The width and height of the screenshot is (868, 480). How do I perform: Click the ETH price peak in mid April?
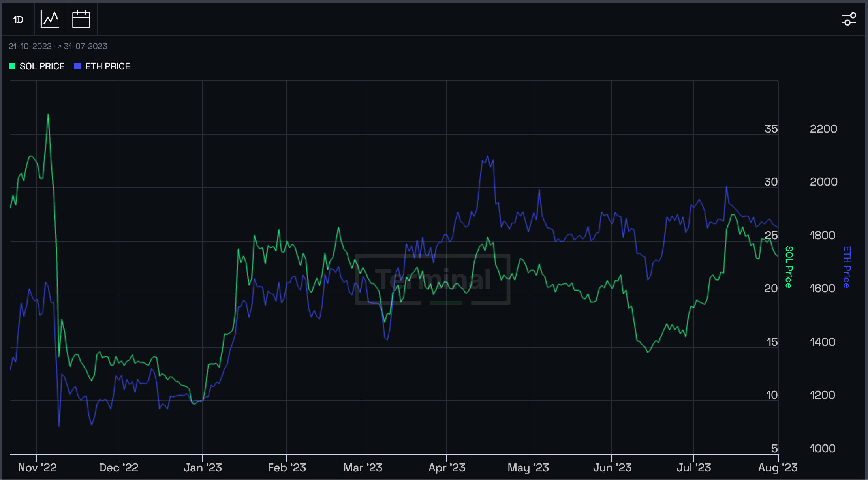click(488, 156)
